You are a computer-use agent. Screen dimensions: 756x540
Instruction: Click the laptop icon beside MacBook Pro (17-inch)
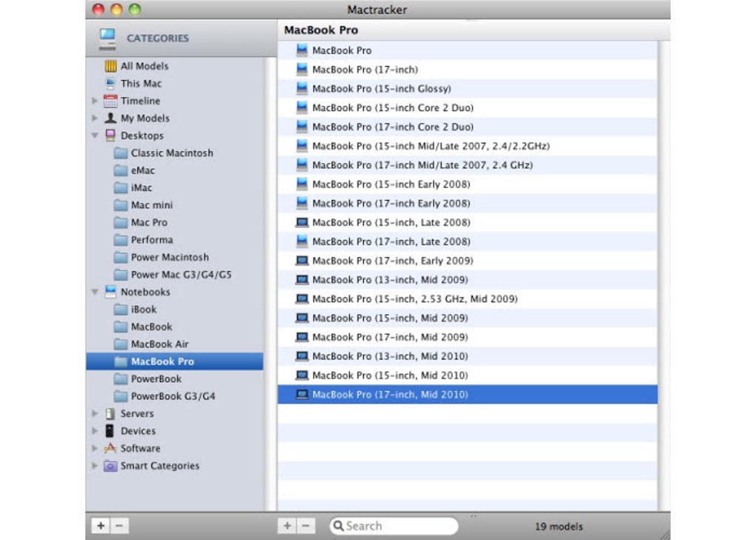click(302, 69)
